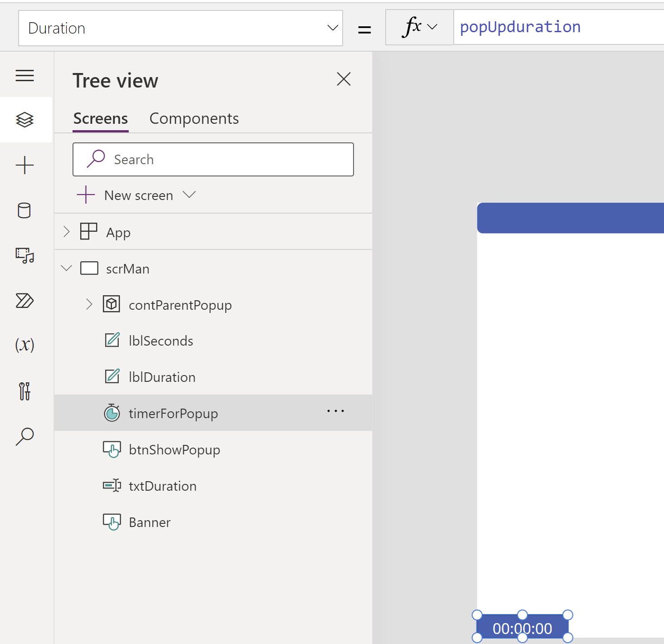Expand the App tree node
Image resolution: width=664 pixels, height=644 pixels.
tap(67, 232)
